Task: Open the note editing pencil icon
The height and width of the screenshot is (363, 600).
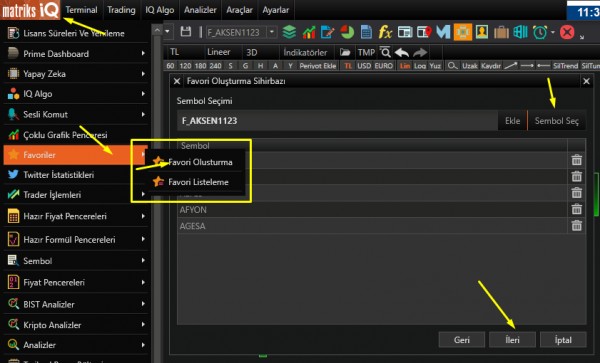Action: [x=328, y=32]
